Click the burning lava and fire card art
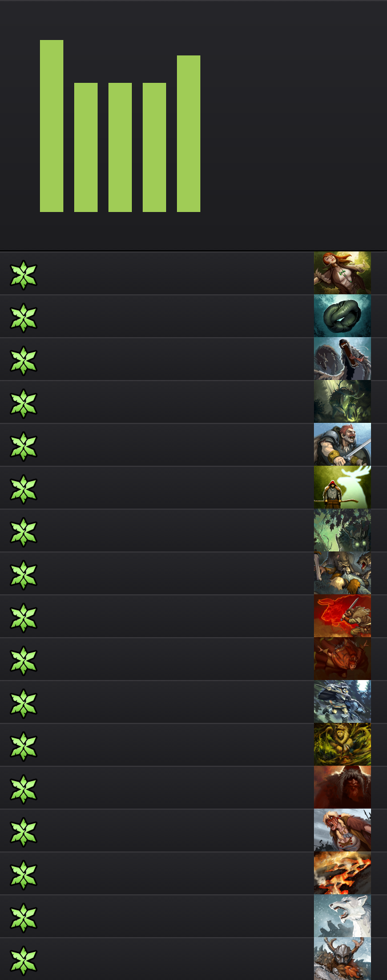Viewport: 387px width, 980px height. (x=342, y=873)
